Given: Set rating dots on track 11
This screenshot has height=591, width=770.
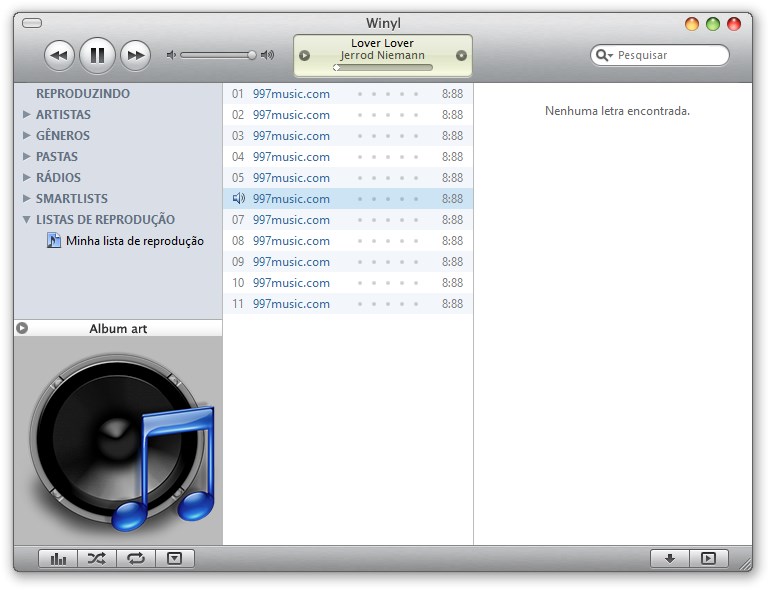Looking at the screenshot, I should pos(388,304).
